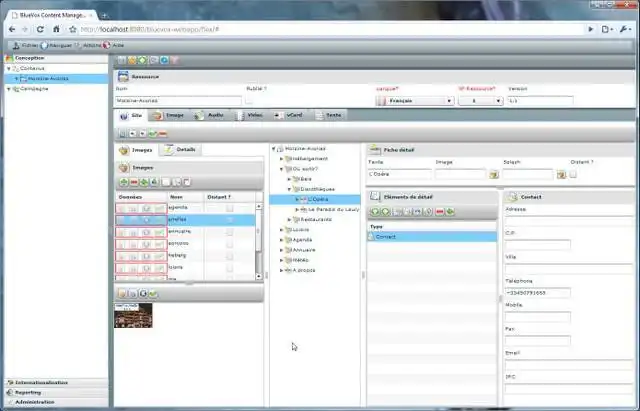Screen dimensions: 640x411
Task: Open the Details sub-tab
Action: point(180,150)
